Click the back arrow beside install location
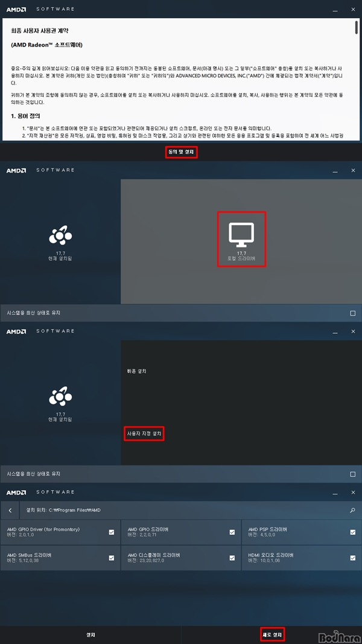This screenshot has width=362, height=644. click(10, 510)
